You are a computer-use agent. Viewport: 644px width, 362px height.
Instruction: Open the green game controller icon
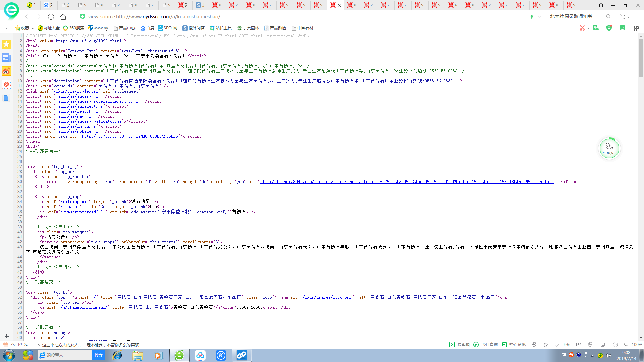[x=623, y=28]
